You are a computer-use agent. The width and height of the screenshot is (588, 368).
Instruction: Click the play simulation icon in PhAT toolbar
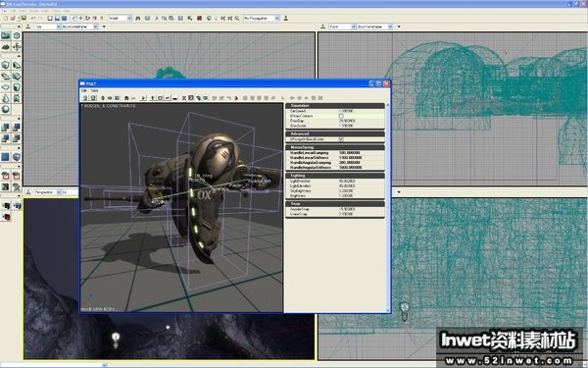click(143, 98)
